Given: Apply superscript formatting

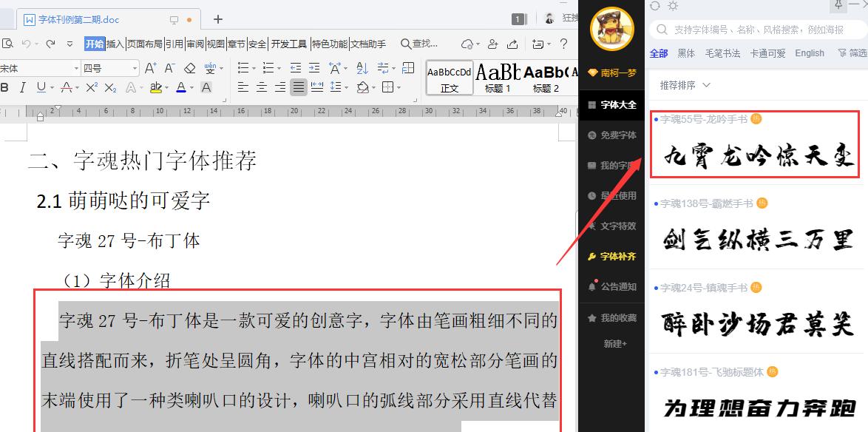Looking at the screenshot, I should point(92,87).
